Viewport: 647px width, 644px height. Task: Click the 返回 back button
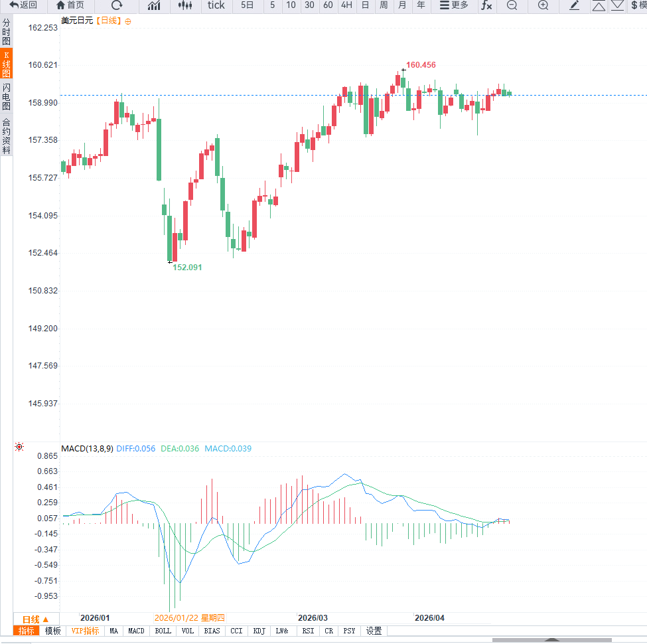pos(23,5)
